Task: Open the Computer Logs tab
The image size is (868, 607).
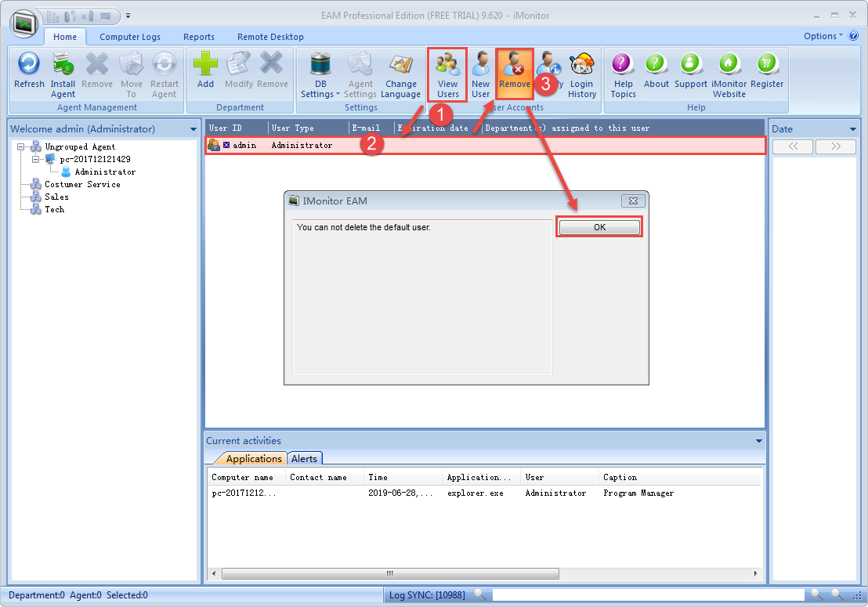Action: [130, 37]
